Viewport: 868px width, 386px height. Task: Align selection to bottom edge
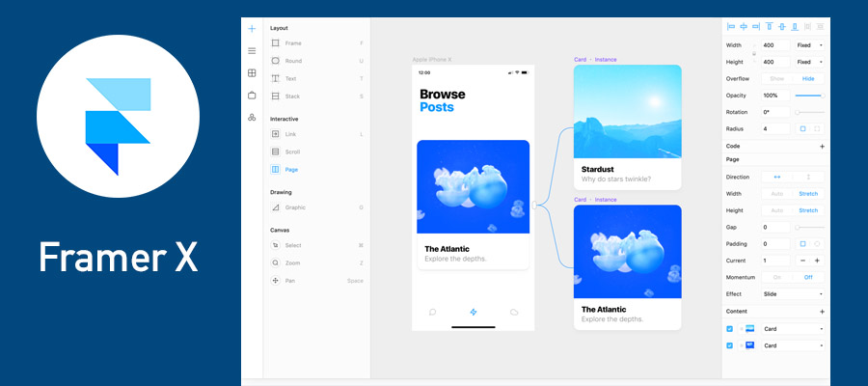pyautogui.click(x=795, y=26)
